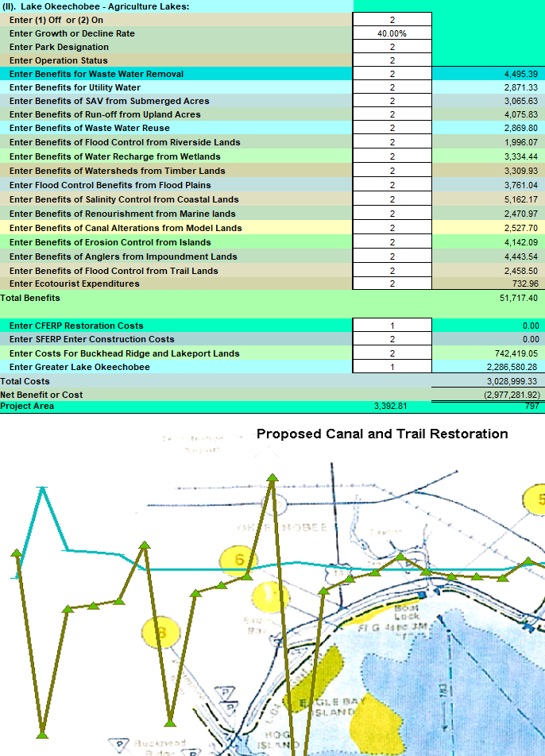
Task: Click yellow map marker number 5
Action: (x=537, y=499)
